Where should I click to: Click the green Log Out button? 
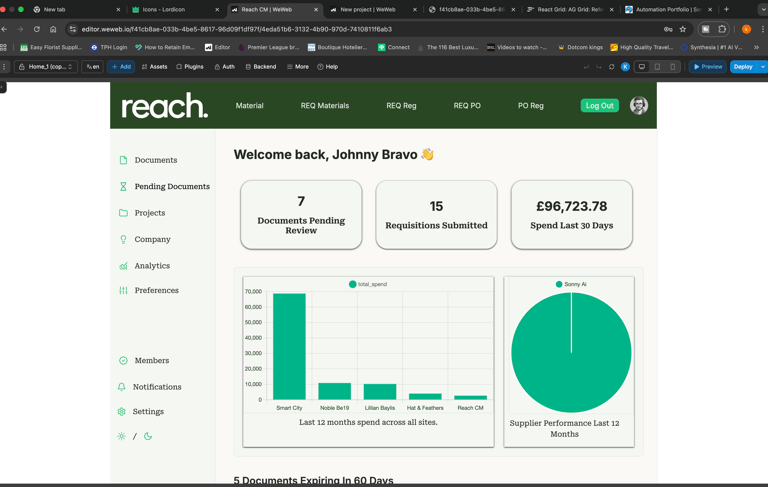pos(600,105)
